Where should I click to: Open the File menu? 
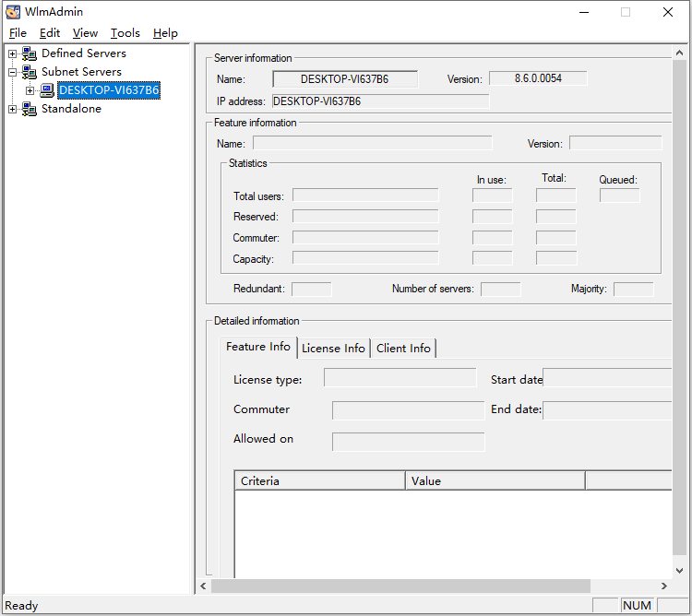point(18,33)
